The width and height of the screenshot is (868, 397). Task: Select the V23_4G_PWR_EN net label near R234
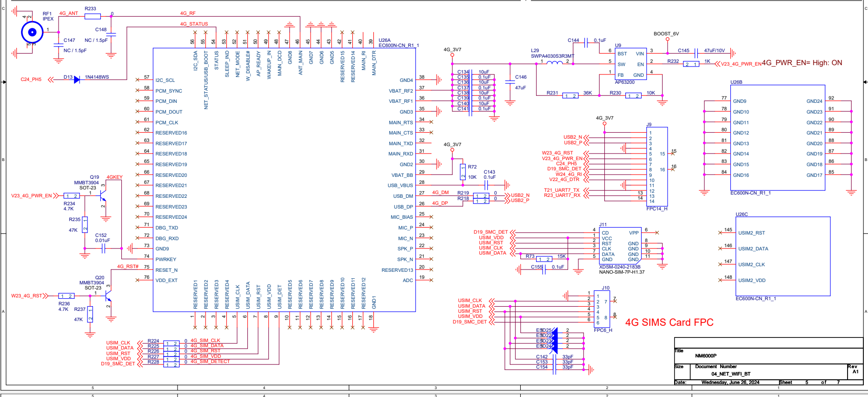[32, 196]
